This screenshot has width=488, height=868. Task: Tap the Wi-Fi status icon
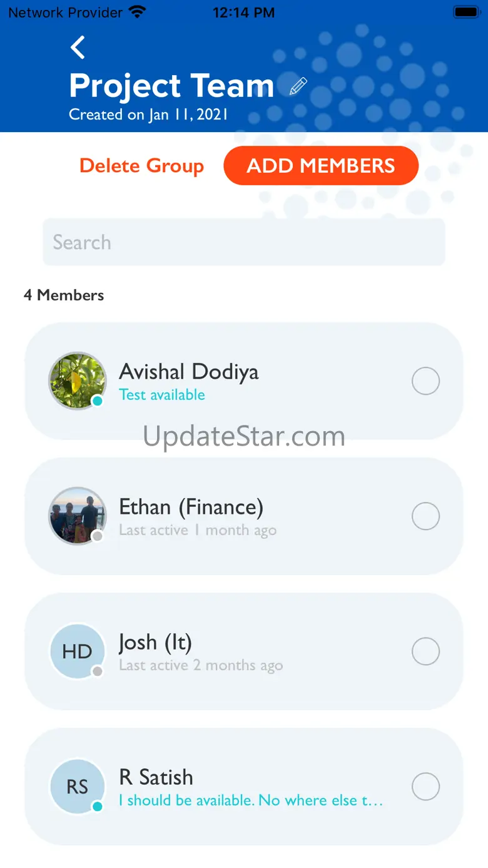pos(136,12)
